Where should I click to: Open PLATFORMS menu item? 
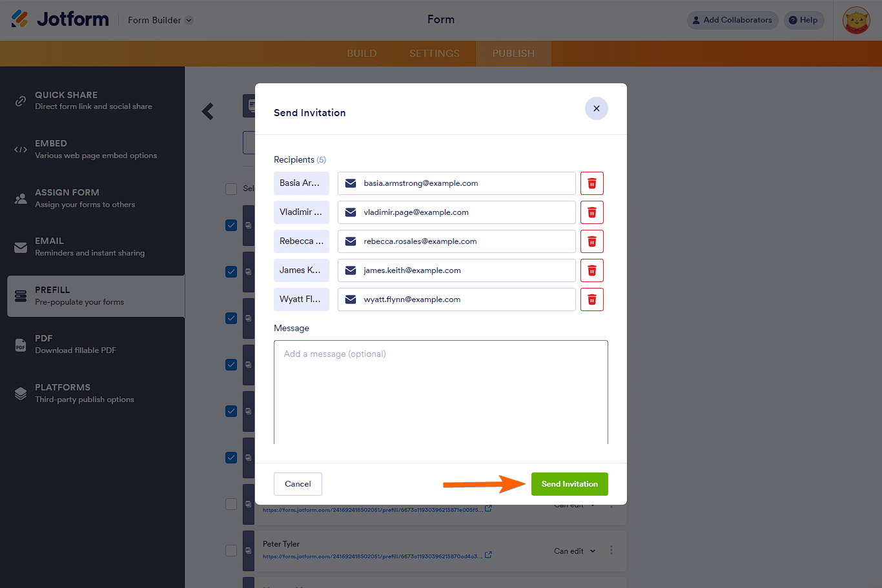pos(92,393)
